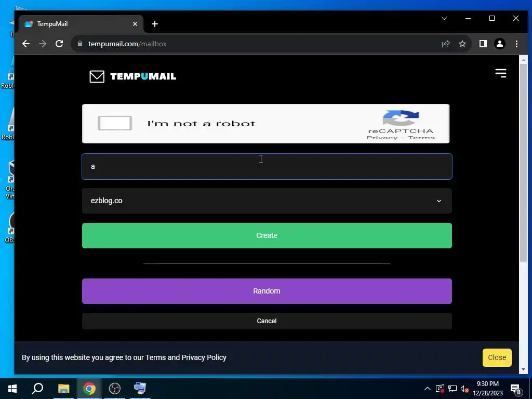View site info lock icon

click(x=79, y=44)
